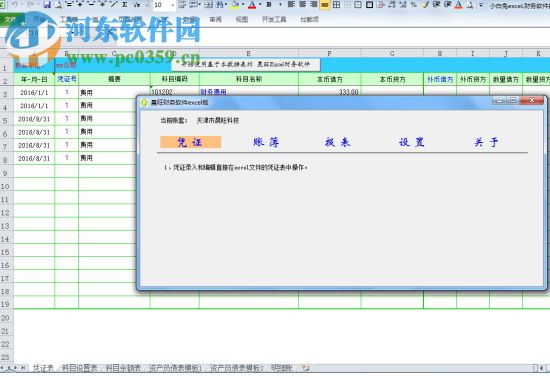Click the format painter brush icon
This screenshot has width=550, height=377.
[425, 5]
